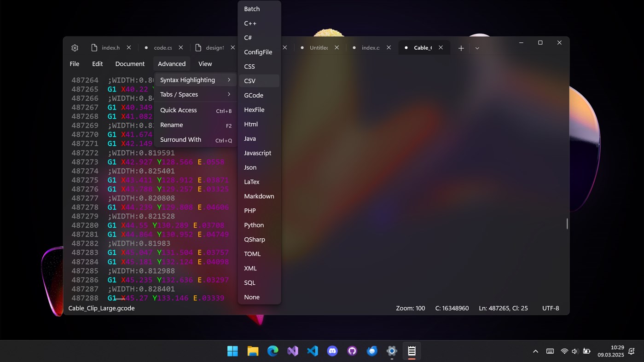Open Visual Studio Code from the taskbar
This screenshot has width=644, height=362.
click(313, 351)
